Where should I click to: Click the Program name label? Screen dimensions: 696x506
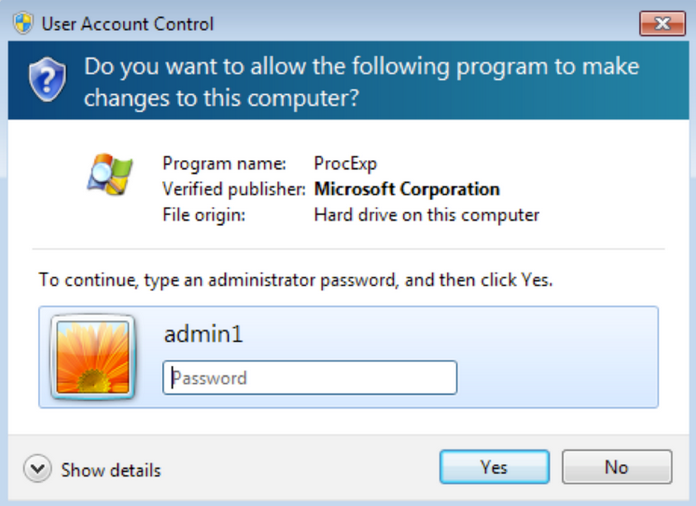click(224, 163)
